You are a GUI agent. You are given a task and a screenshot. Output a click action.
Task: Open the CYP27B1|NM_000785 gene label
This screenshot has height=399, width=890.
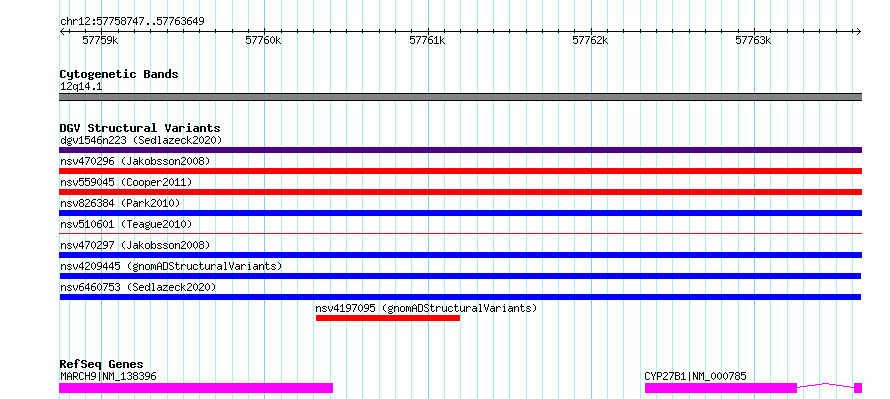pos(695,376)
